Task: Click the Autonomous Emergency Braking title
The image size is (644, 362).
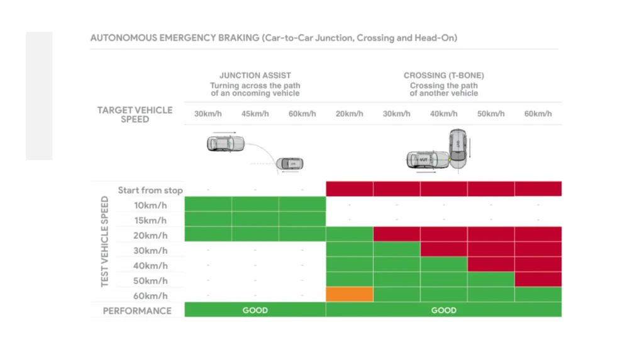Action: tap(274, 38)
